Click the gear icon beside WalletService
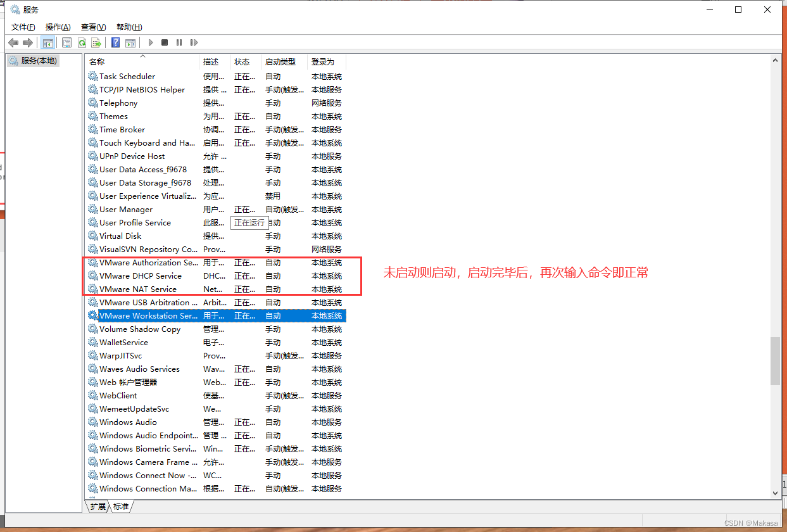This screenshot has height=532, width=787. click(x=93, y=342)
